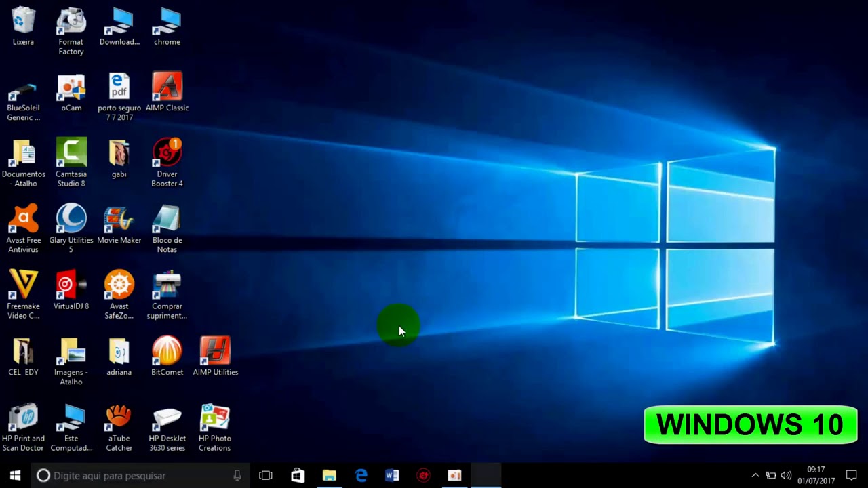868x488 pixels.
Task: Launch AIMP Classic shortcut
Action: (167, 93)
